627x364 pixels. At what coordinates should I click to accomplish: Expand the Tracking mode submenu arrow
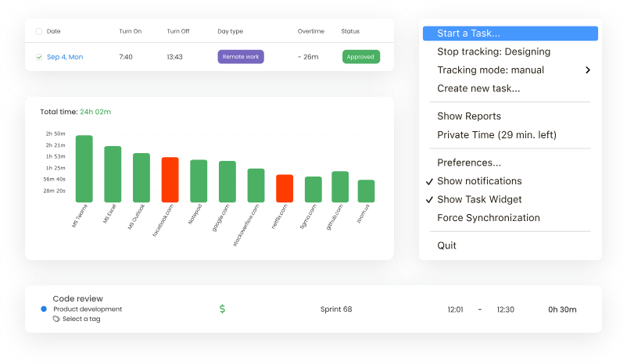click(588, 70)
